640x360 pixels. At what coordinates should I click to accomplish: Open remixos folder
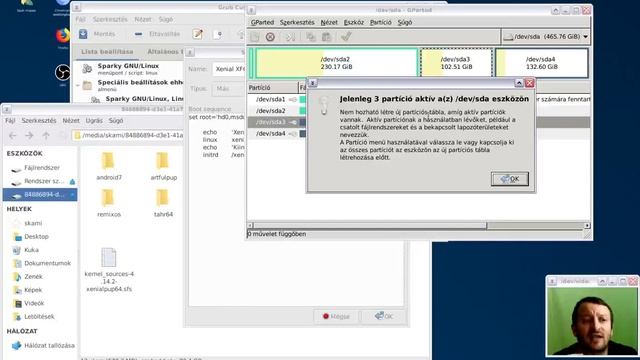click(x=109, y=203)
